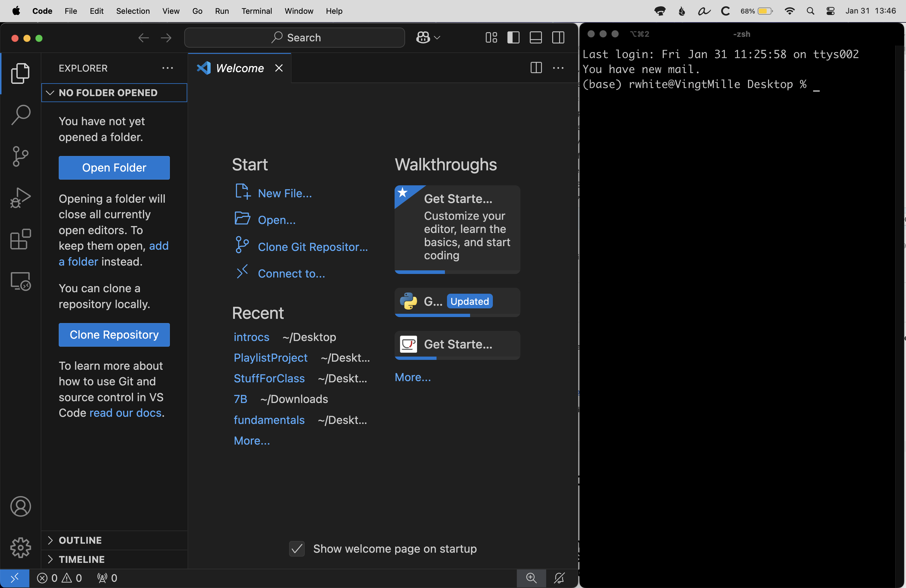Open the Selection menu

coord(133,11)
